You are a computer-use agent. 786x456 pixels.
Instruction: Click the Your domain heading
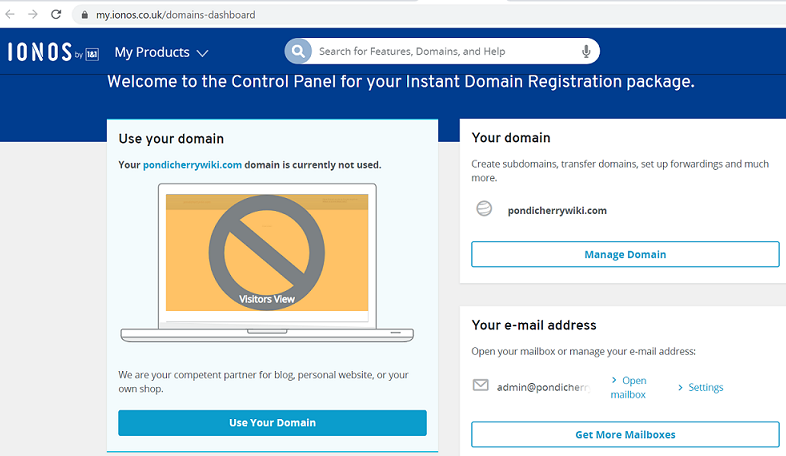coord(511,138)
